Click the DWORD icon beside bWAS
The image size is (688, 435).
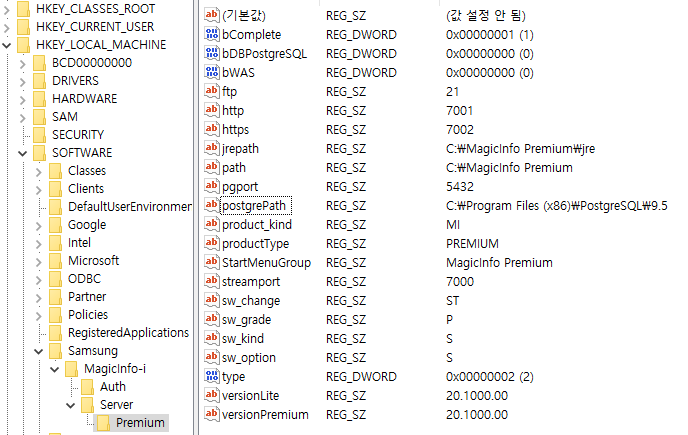point(211,72)
